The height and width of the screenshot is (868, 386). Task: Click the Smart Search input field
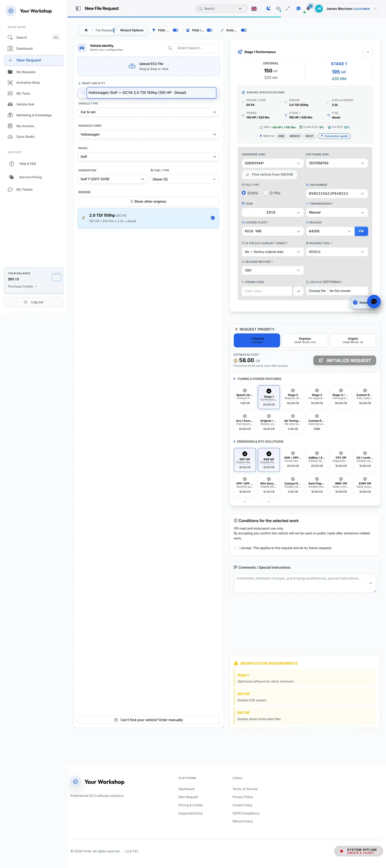pos(197,48)
